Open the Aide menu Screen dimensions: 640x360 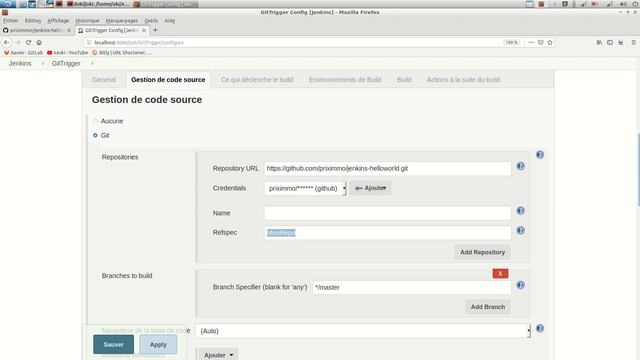click(169, 20)
